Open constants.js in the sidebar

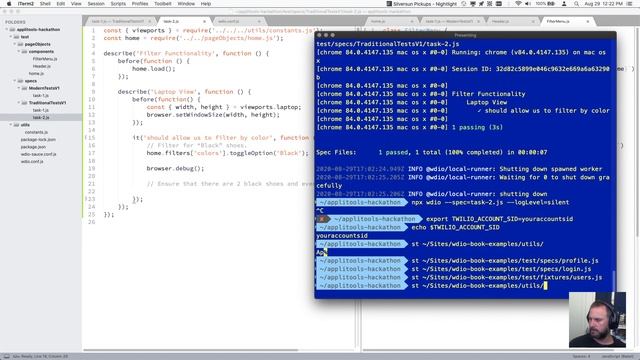tap(36, 132)
